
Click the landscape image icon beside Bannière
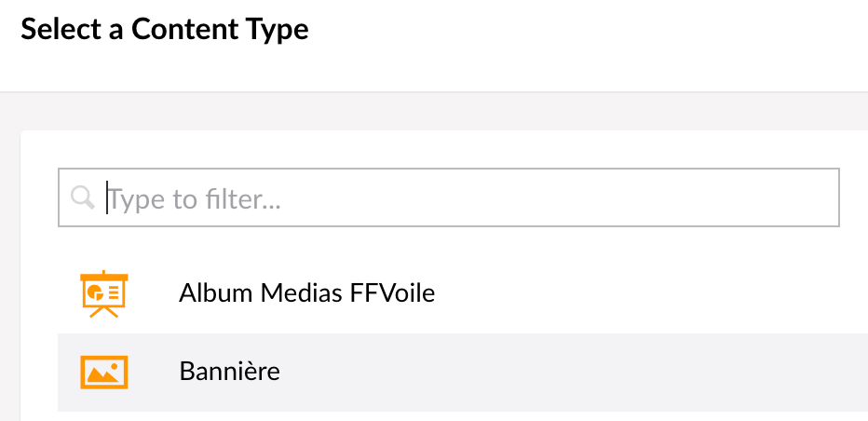(x=104, y=373)
